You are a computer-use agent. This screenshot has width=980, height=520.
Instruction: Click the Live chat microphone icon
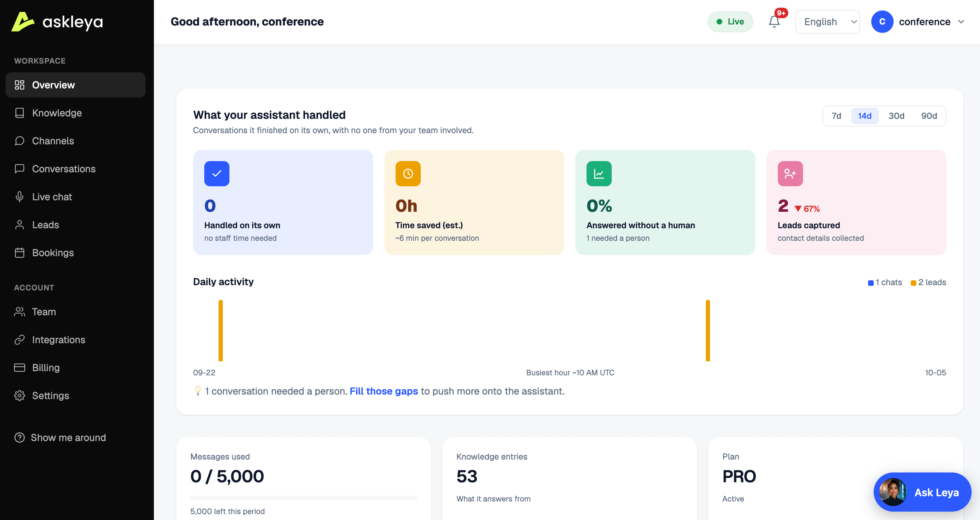(19, 196)
